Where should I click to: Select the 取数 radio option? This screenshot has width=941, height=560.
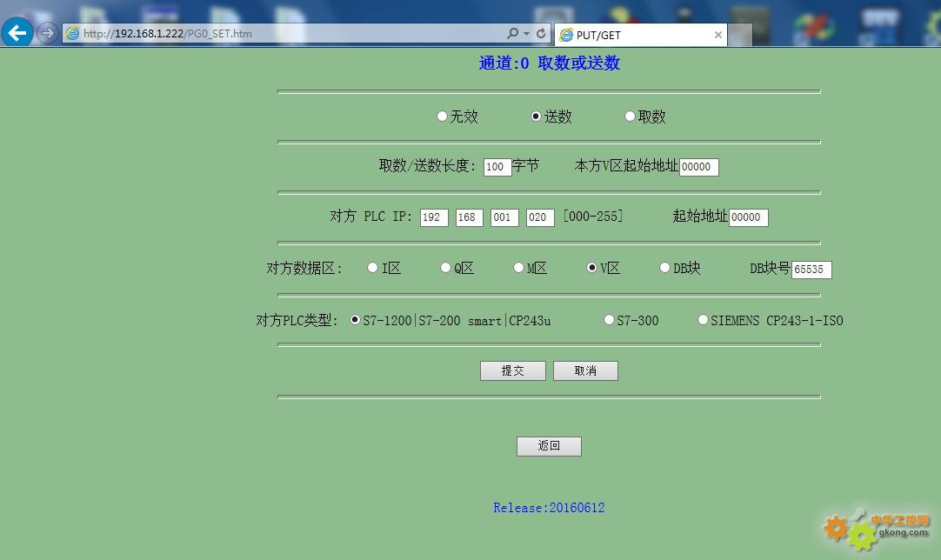630,117
